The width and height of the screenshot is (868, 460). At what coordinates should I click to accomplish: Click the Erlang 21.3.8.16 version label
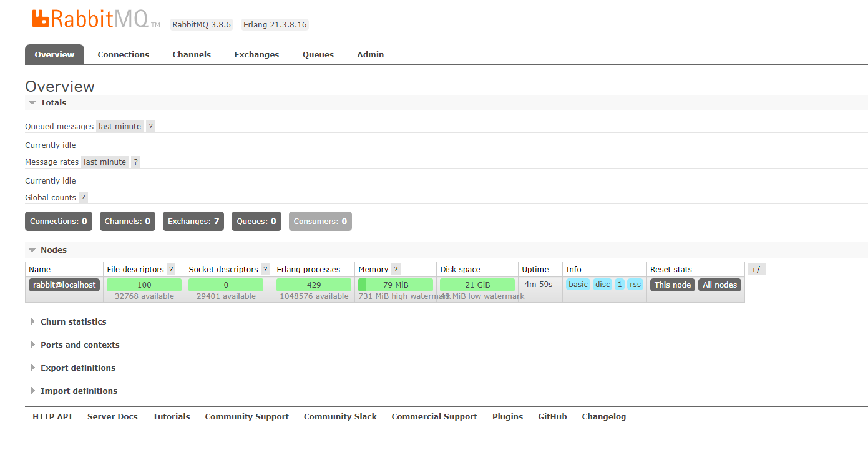(x=275, y=24)
